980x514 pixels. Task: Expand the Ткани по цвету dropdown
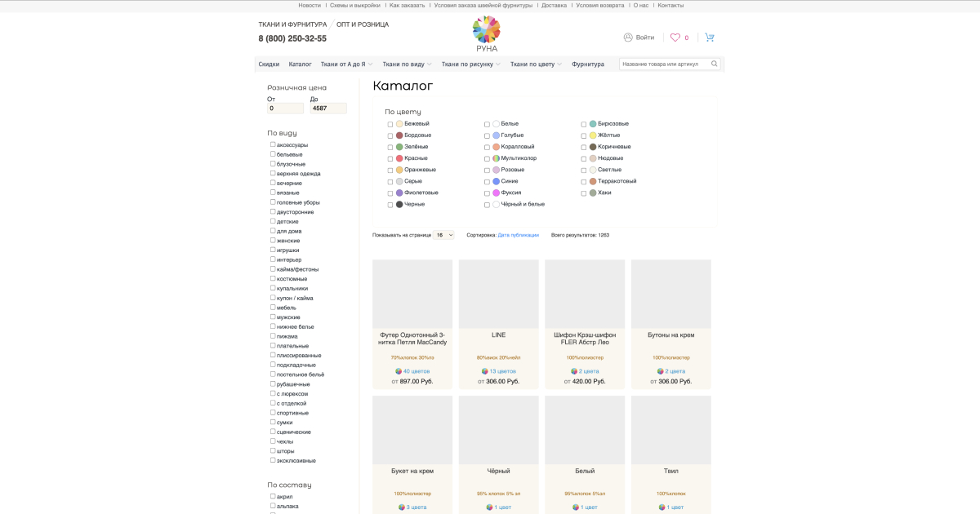(x=536, y=64)
